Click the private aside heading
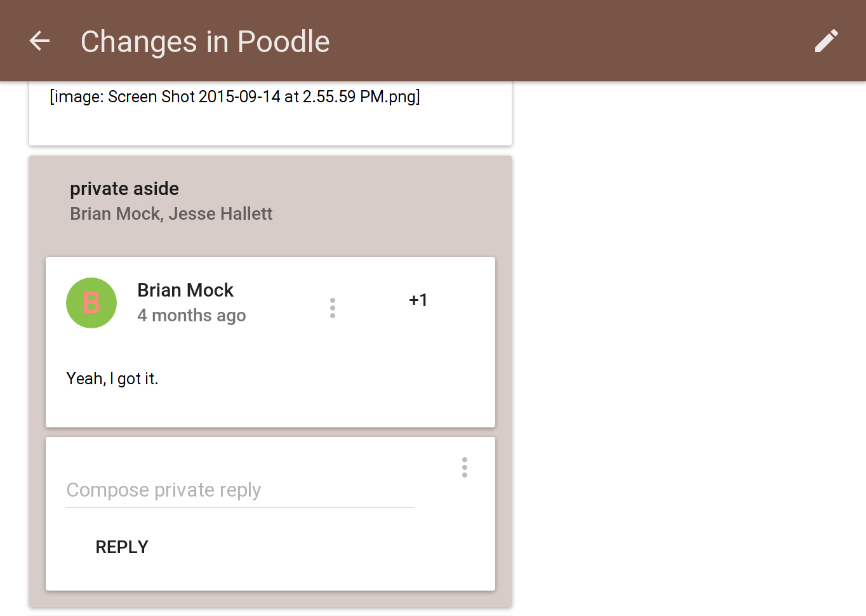Viewport: 866px width, 616px height. [124, 189]
